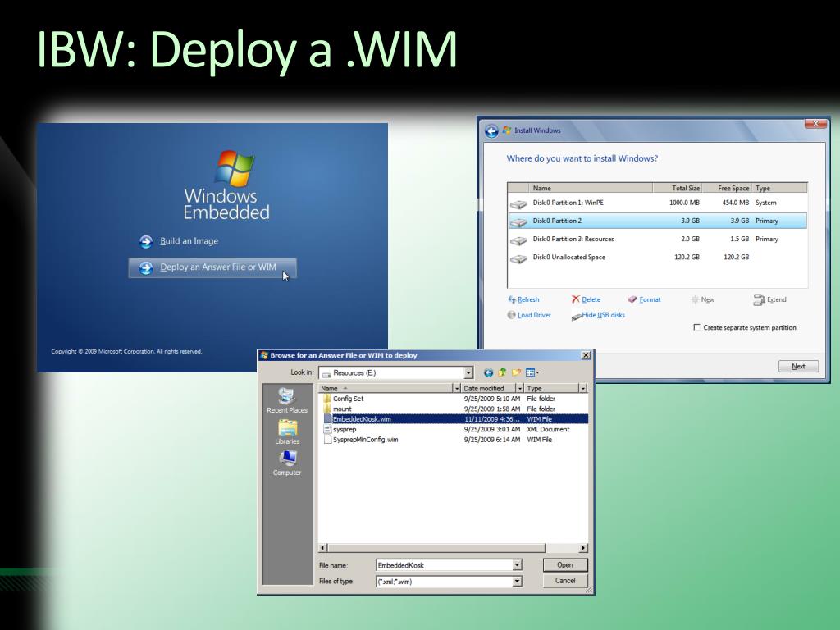The image size is (840, 630).
Task: Sort partition list by Type column
Action: (x=779, y=188)
